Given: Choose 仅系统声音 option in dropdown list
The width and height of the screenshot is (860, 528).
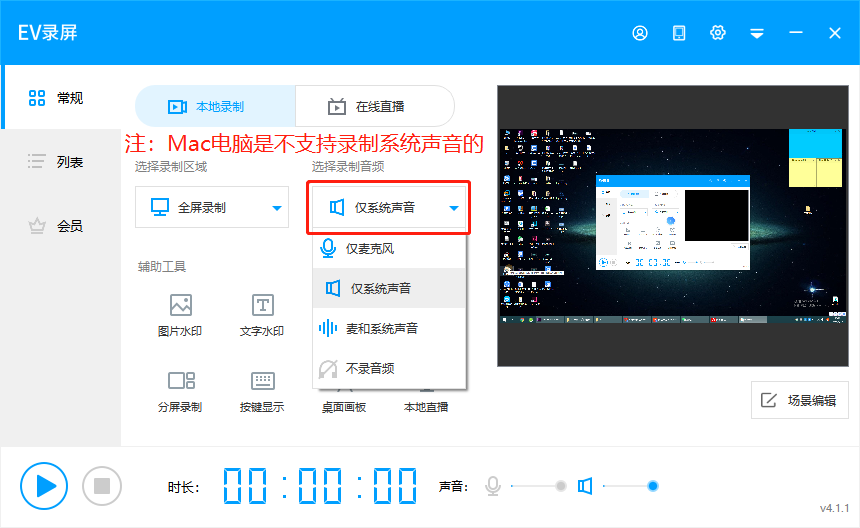Looking at the screenshot, I should pyautogui.click(x=389, y=288).
